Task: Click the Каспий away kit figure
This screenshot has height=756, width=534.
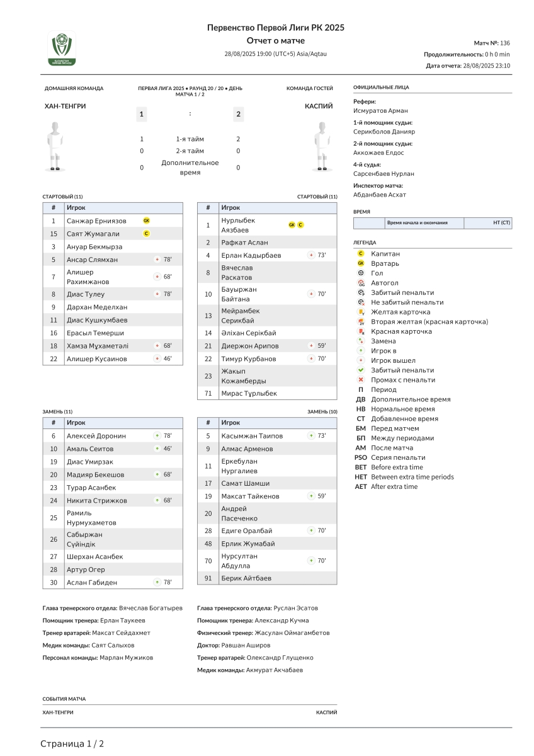Action: click(322, 146)
